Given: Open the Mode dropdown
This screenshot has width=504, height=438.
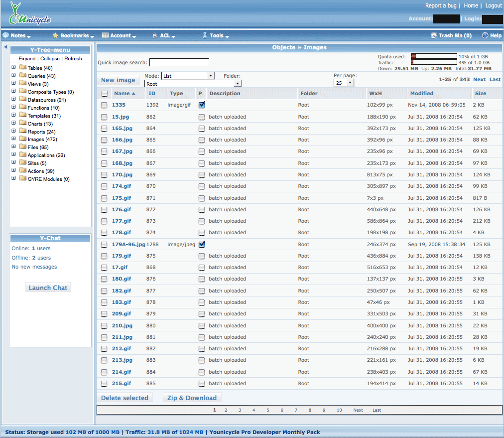Looking at the screenshot, I should click(x=188, y=76).
